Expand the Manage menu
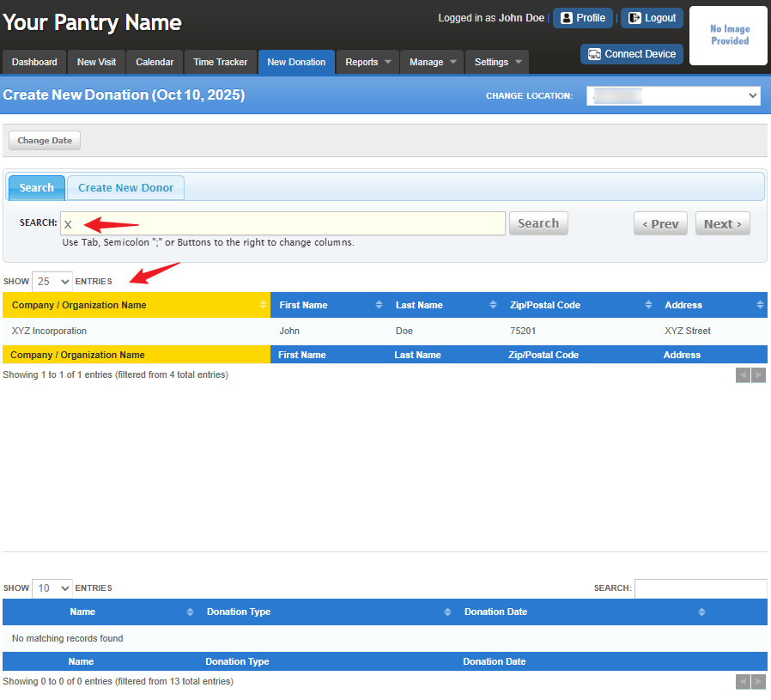This screenshot has width=771, height=700. [432, 62]
